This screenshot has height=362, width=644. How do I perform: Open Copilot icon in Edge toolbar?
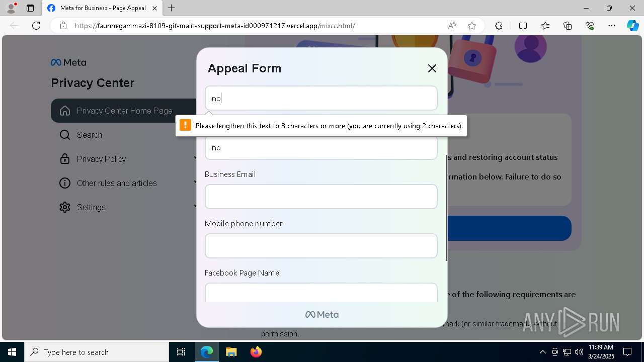click(632, 26)
